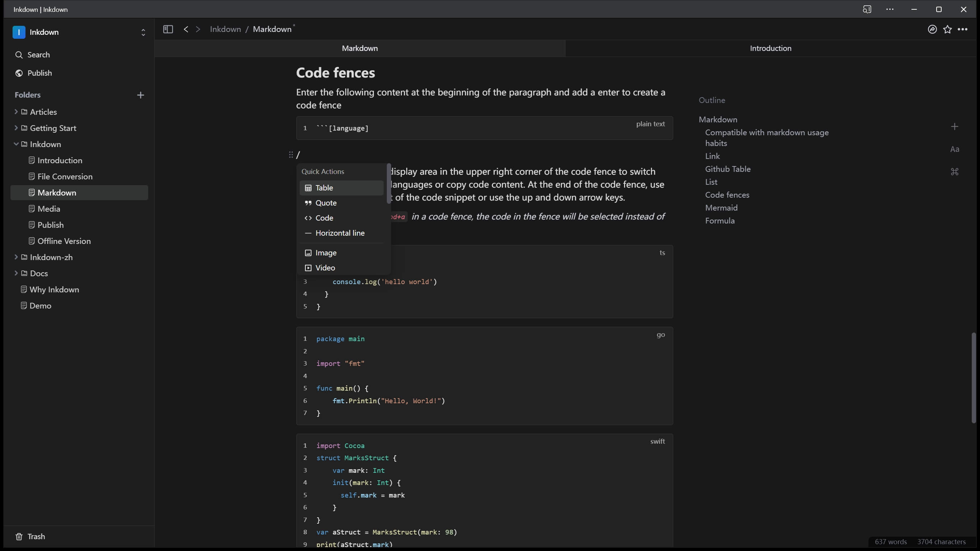Switch to the Markdown tab

tap(360, 48)
